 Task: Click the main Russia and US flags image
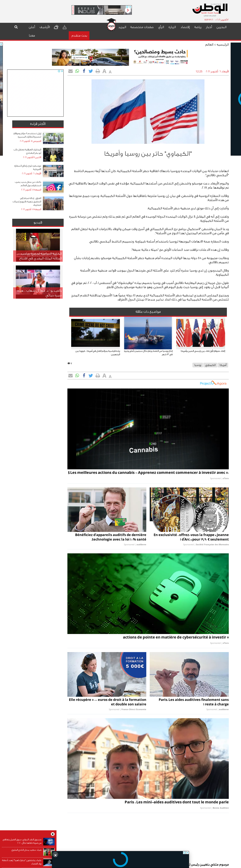tap(148, 112)
